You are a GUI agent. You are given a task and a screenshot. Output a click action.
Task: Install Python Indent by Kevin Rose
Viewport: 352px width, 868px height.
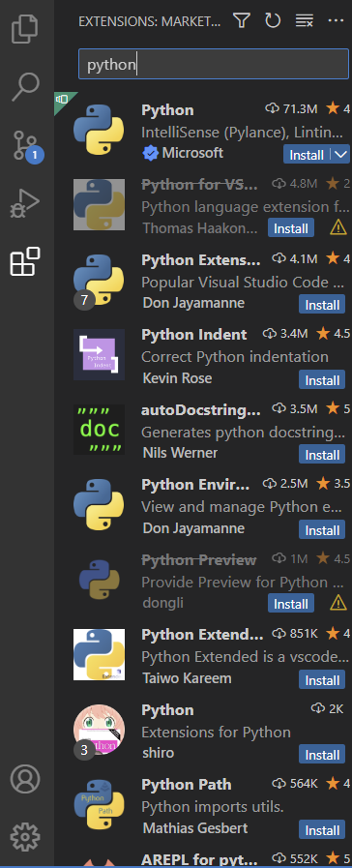pyautogui.click(x=322, y=379)
